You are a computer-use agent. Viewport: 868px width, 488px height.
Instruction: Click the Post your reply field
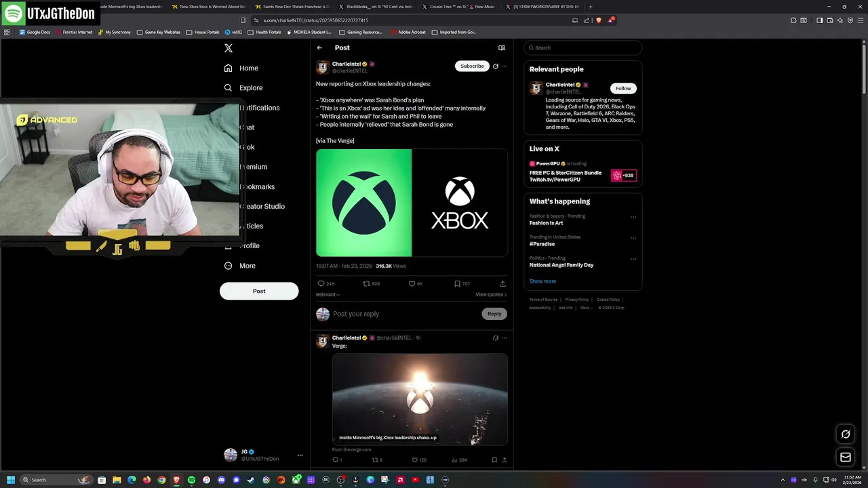click(x=405, y=314)
